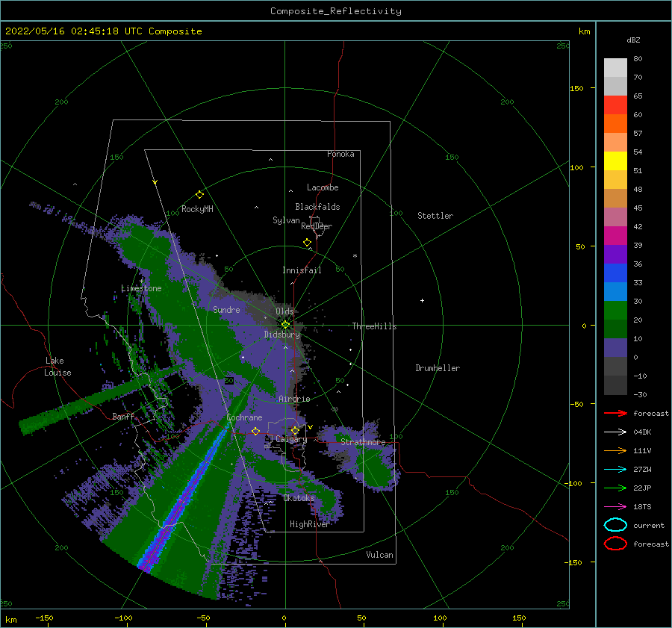Click the Cochrane town label

(x=244, y=417)
